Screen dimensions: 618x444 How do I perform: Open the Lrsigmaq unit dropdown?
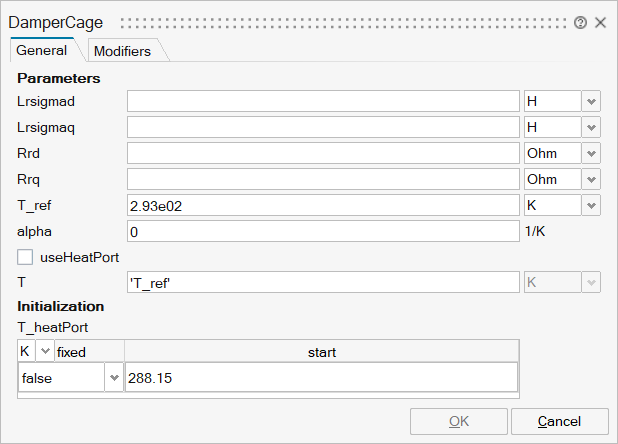pos(591,127)
